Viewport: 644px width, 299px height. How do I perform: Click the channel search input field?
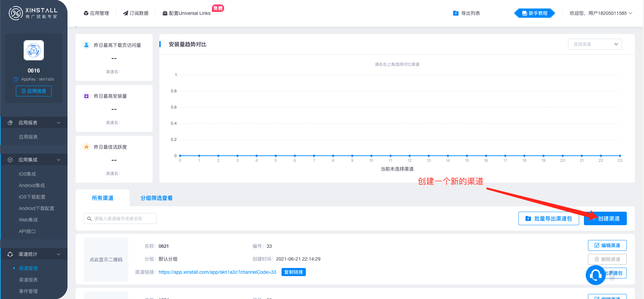[x=120, y=218]
